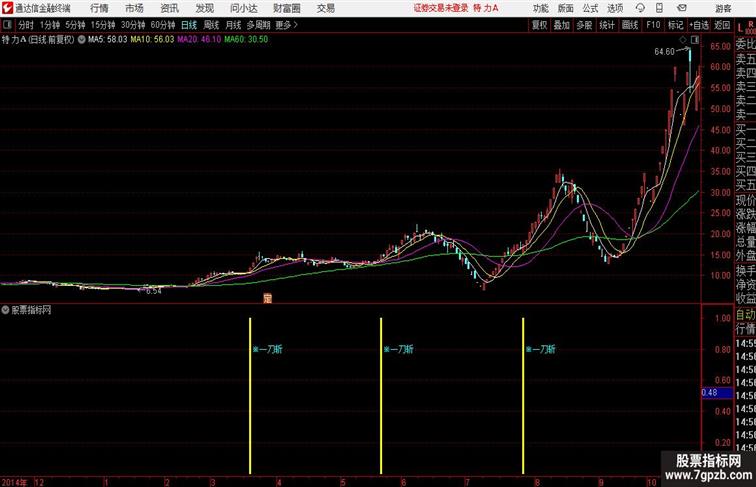
Task: Click the 复权 toolbar button
Action: click(x=540, y=25)
